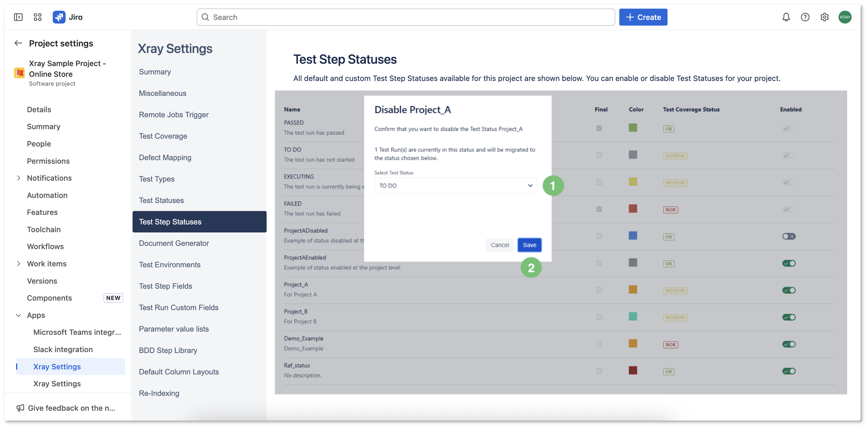Open Test Environments settings
This screenshot has height=428, width=868.
(x=169, y=265)
